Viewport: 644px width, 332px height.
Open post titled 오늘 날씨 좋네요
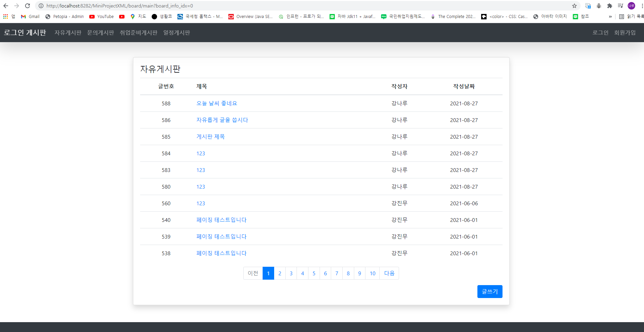click(x=216, y=103)
